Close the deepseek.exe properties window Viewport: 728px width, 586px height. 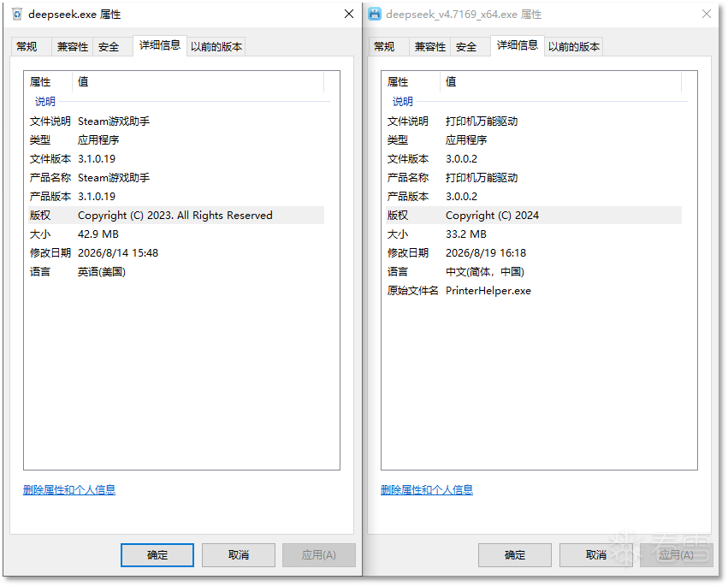[349, 14]
